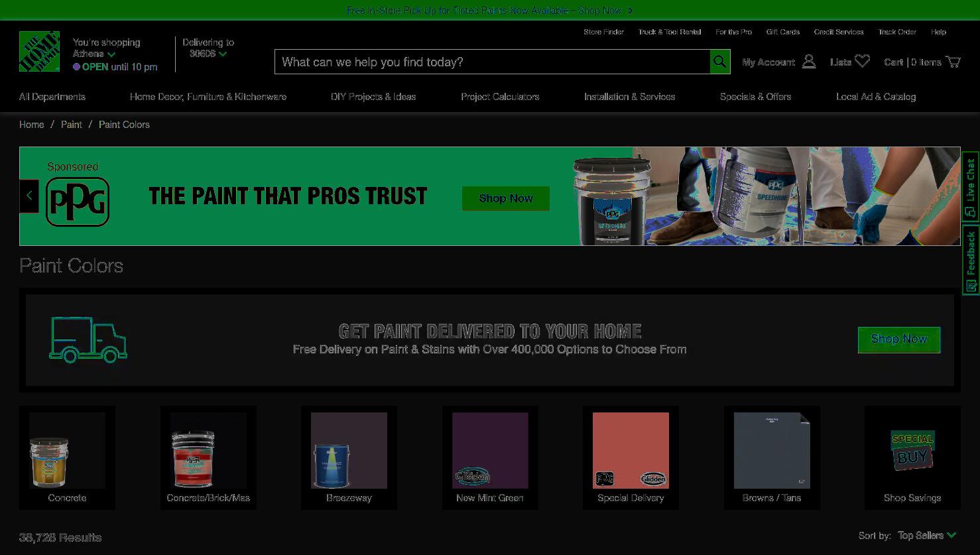Click the 38,728 Results text

(x=60, y=537)
